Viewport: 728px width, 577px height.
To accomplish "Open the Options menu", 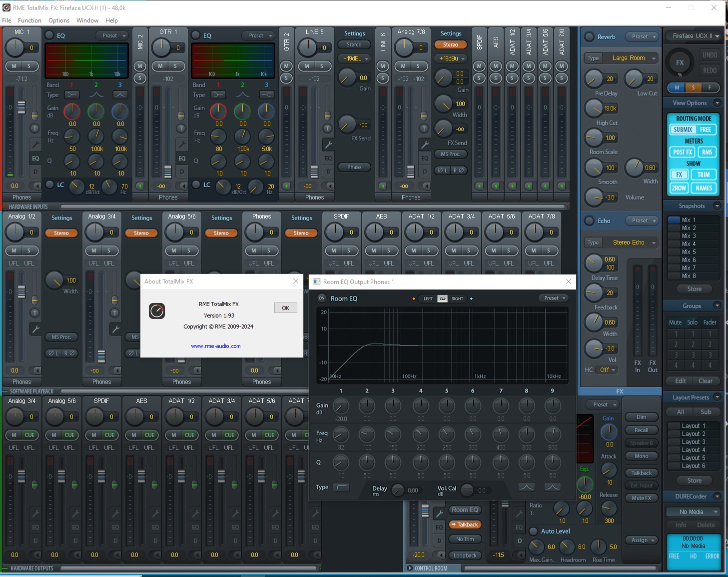I will click(59, 20).
